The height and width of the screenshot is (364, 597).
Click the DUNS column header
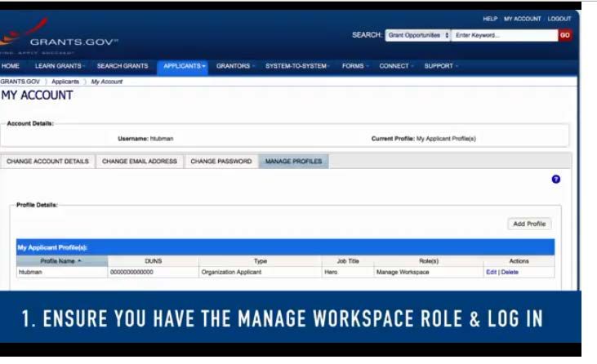click(154, 261)
